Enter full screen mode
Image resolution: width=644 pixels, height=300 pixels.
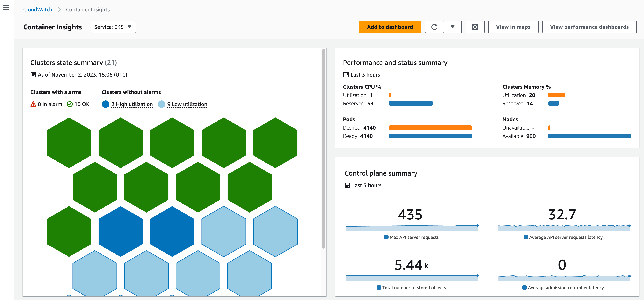tap(475, 27)
